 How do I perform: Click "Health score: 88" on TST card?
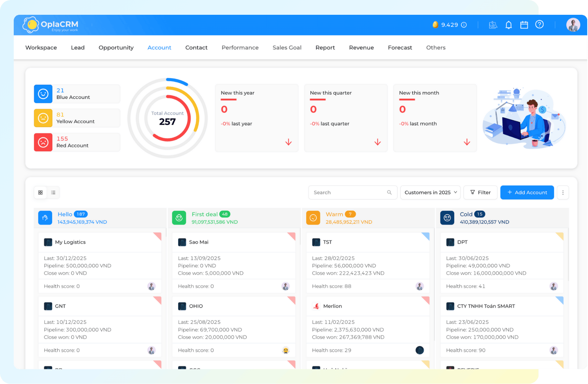pyautogui.click(x=331, y=286)
